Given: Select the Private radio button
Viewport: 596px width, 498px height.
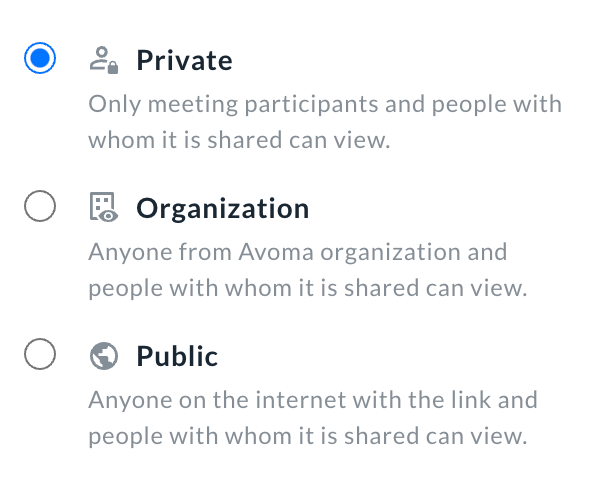Looking at the screenshot, I should [x=40, y=58].
